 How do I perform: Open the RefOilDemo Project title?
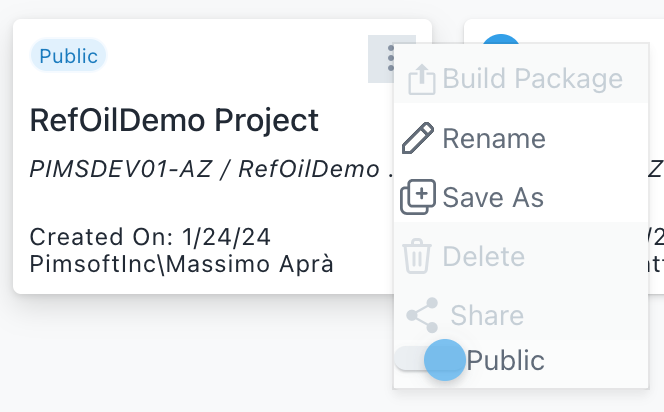click(174, 120)
